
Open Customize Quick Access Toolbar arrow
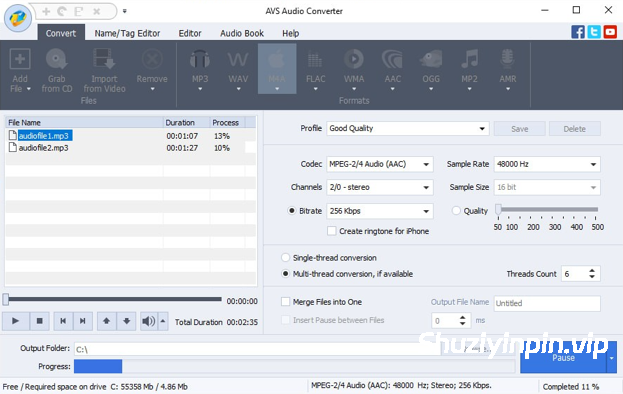[124, 11]
